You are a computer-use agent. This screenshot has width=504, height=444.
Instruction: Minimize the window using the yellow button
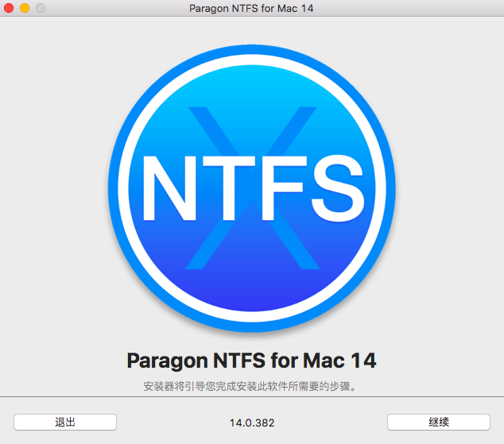(25, 8)
